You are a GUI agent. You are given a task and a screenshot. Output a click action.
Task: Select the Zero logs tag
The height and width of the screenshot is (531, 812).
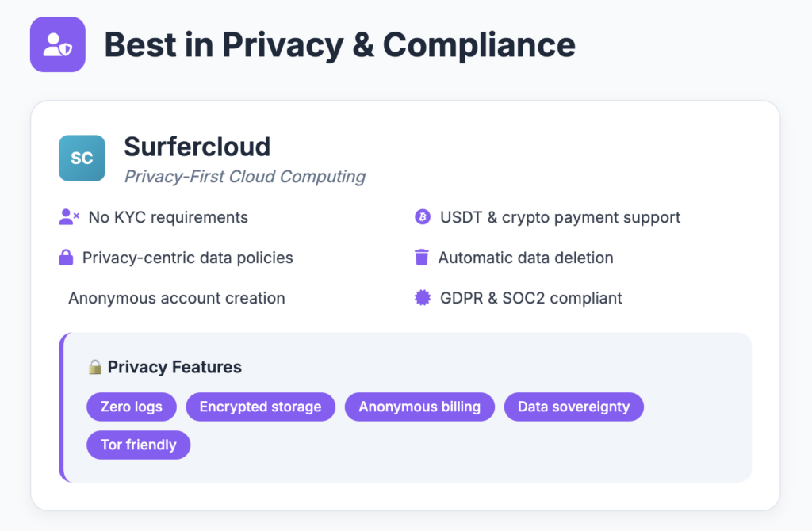pos(132,407)
